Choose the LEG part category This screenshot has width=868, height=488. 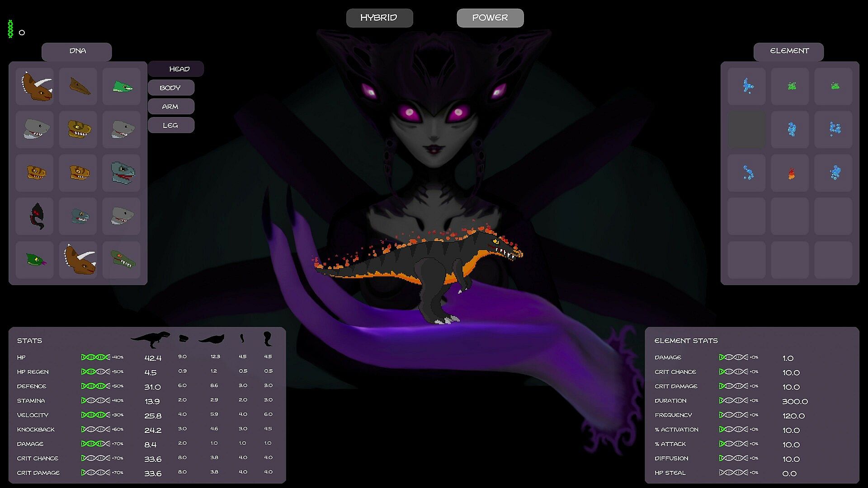point(170,125)
